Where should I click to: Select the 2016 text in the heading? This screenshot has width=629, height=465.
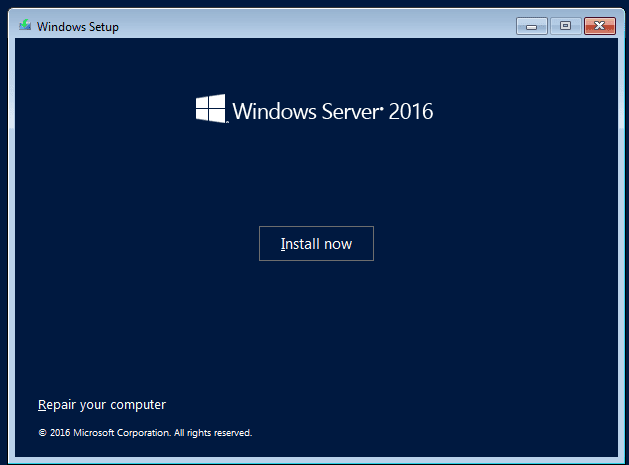click(x=411, y=110)
